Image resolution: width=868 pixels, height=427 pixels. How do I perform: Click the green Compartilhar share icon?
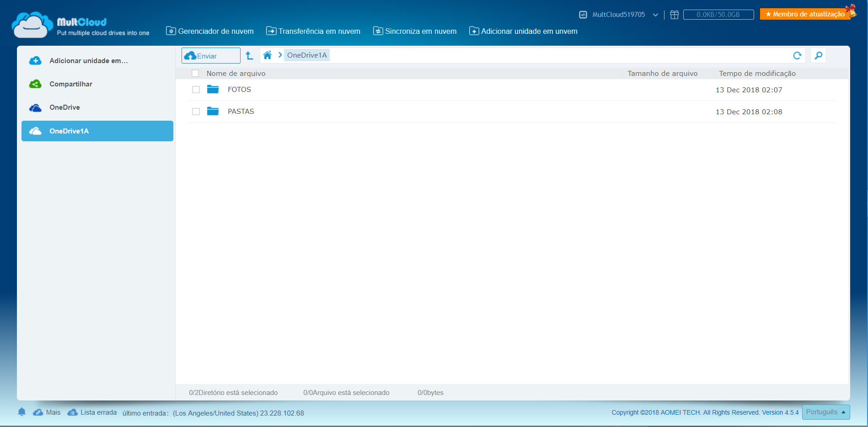(35, 84)
